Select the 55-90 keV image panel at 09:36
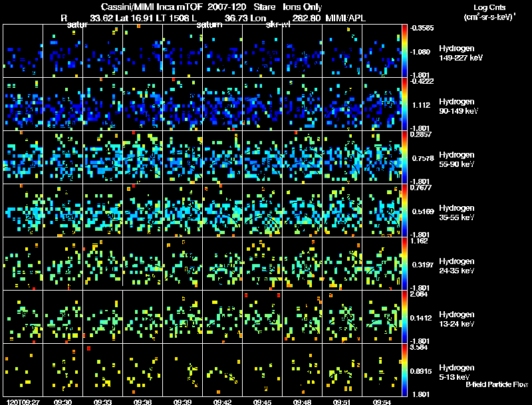This screenshot has width=532, height=405. pyautogui.click(x=142, y=158)
